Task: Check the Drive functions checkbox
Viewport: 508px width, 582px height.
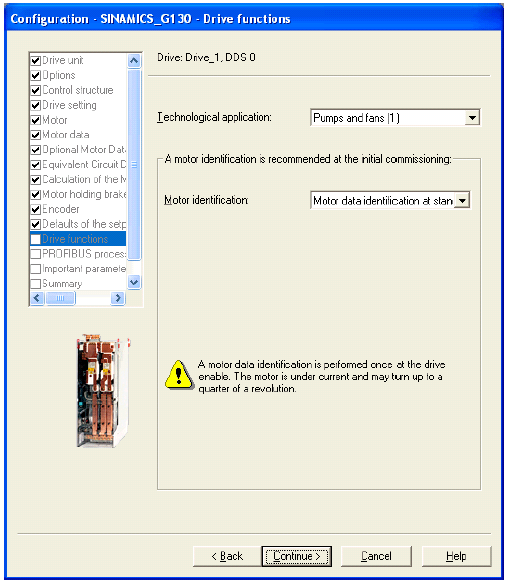Action: (36, 239)
